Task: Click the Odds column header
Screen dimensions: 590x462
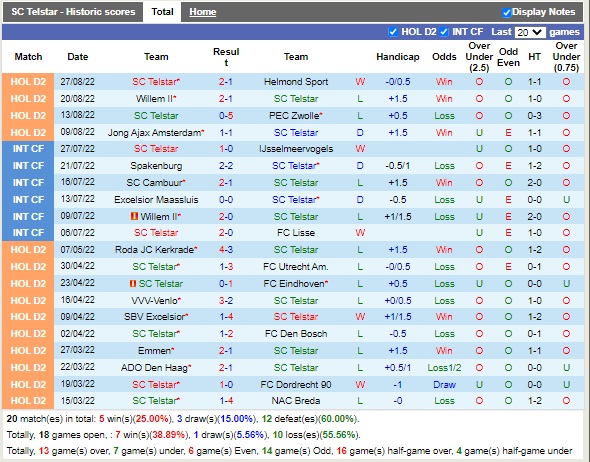Action: [444, 57]
